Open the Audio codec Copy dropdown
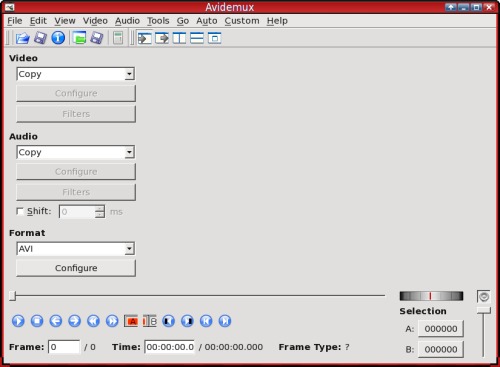The height and width of the screenshot is (367, 500). pos(75,152)
